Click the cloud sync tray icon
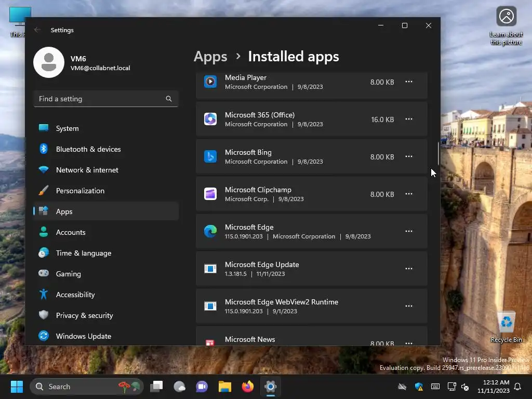Image resolution: width=532 pixels, height=399 pixels. (x=402, y=387)
